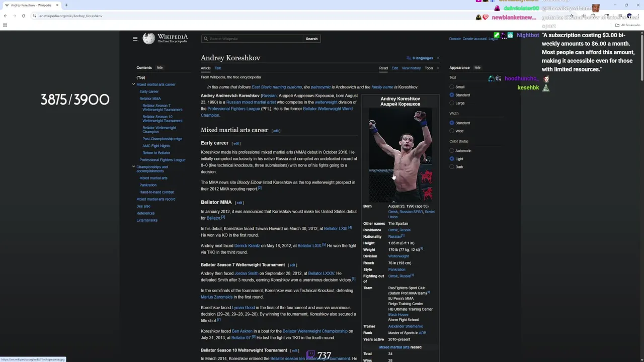Jump to External links in contents
Viewport: 644px width, 362px height.
tap(147, 220)
